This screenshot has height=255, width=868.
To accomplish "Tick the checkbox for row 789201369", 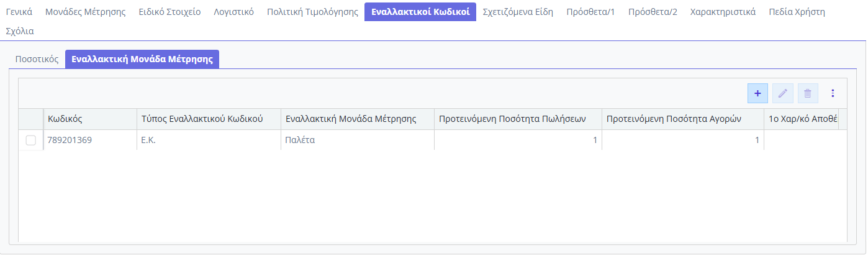I will [x=30, y=141].
